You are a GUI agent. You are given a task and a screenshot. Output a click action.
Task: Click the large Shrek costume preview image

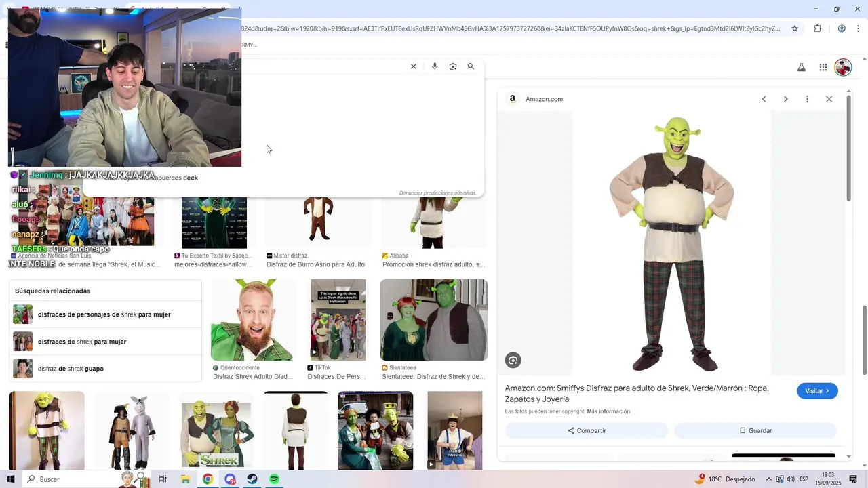pyautogui.click(x=671, y=243)
